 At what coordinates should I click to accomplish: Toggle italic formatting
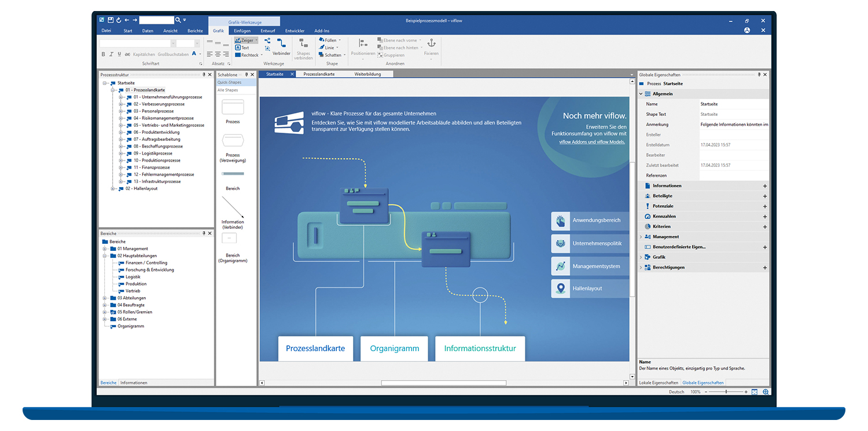pos(111,53)
